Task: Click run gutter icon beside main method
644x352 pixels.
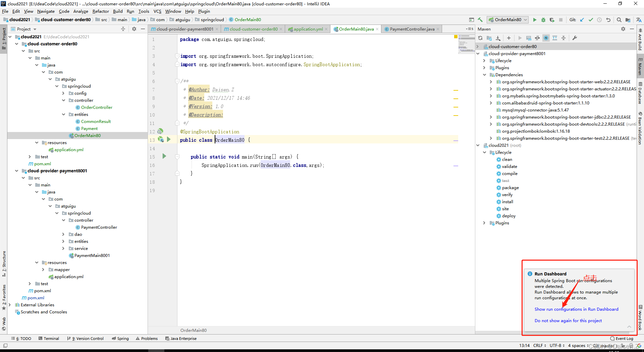Action: tap(164, 156)
